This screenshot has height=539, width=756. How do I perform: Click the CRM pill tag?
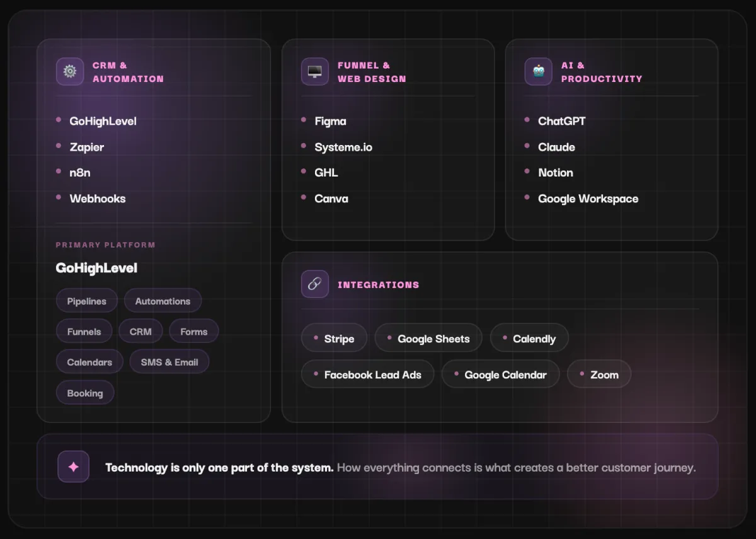point(140,332)
